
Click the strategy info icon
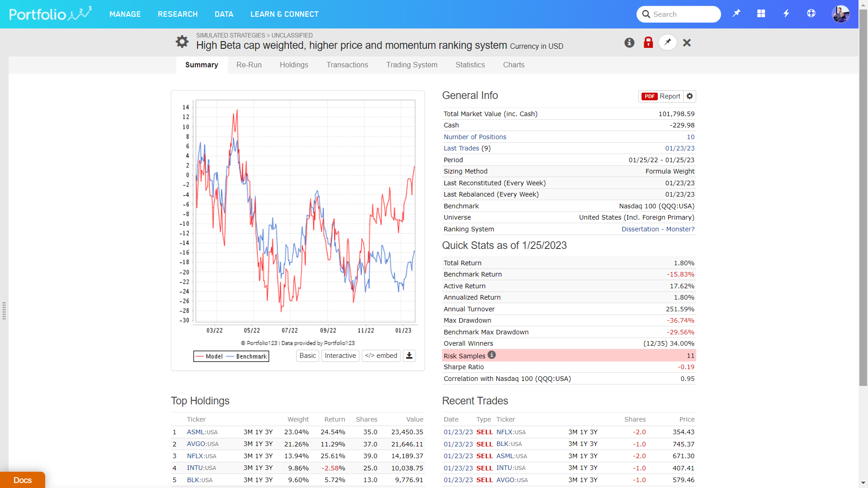(629, 42)
